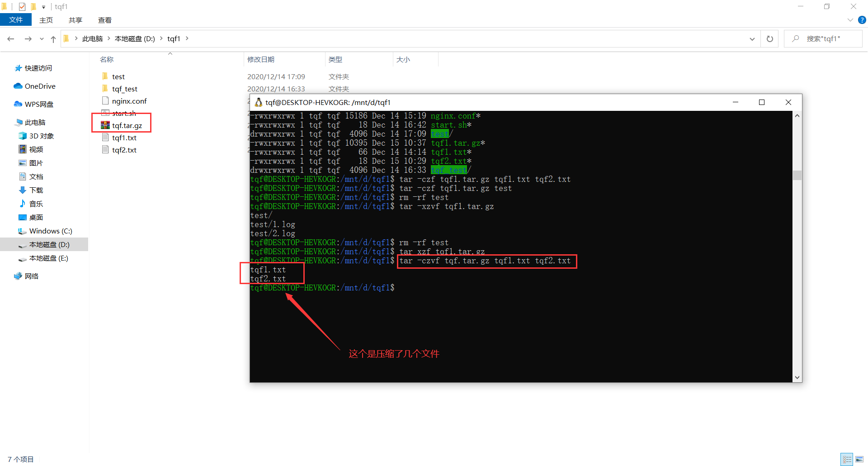Open 快速访问 in navigation pane

38,68
